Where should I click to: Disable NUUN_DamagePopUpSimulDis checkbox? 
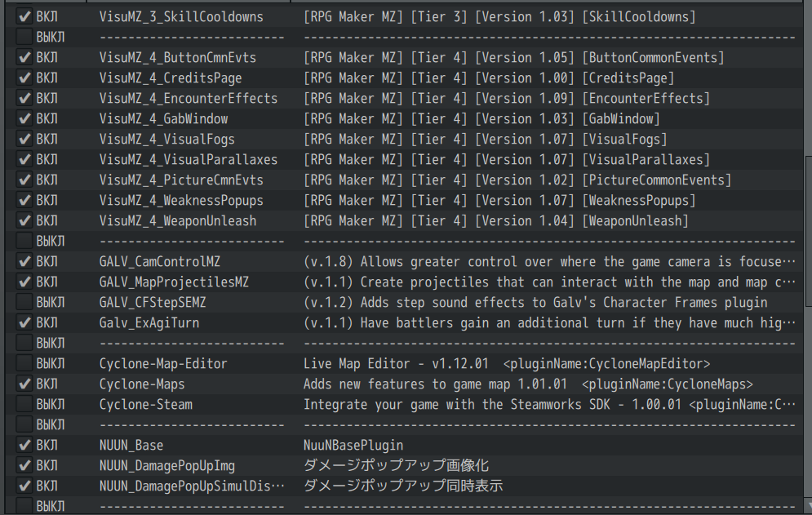pos(24,486)
